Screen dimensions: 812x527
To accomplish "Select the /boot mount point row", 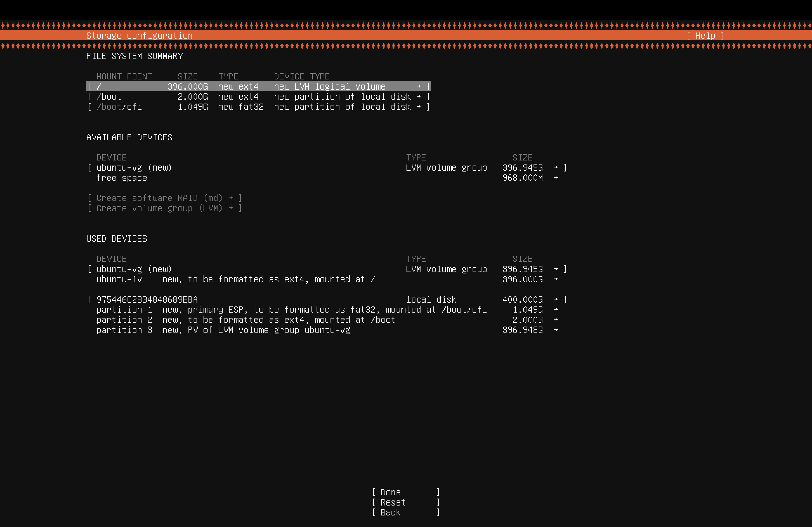I will tap(259, 97).
